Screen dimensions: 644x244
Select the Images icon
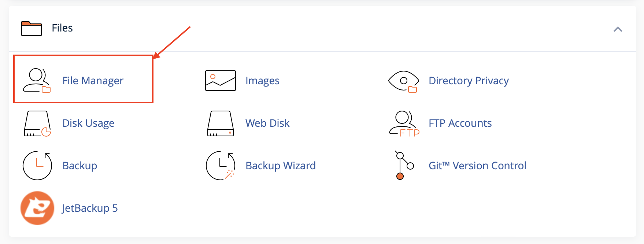pyautogui.click(x=220, y=81)
